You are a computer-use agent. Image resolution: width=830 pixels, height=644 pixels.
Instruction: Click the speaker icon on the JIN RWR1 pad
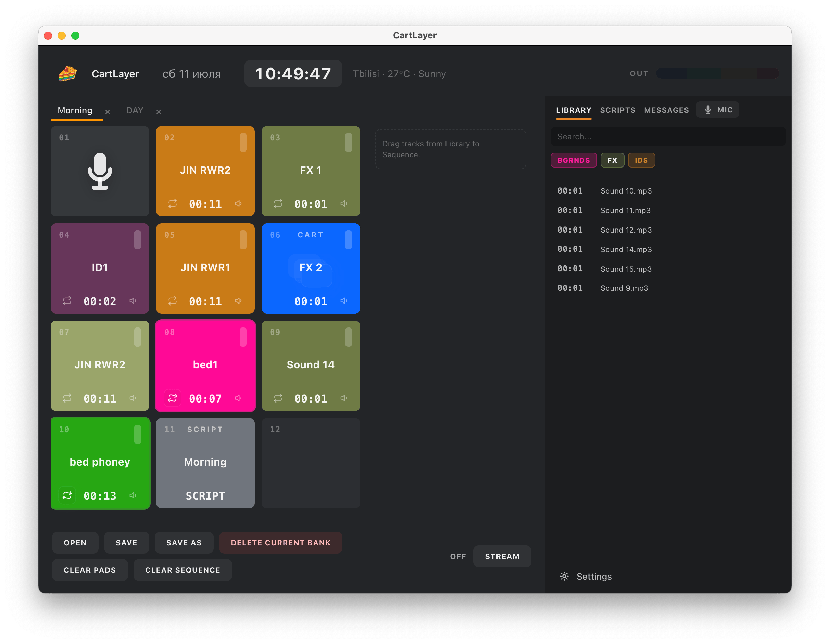[238, 301]
